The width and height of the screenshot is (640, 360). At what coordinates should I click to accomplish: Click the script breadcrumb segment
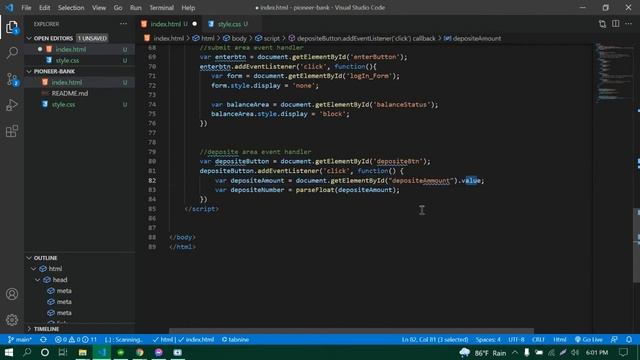click(x=268, y=38)
